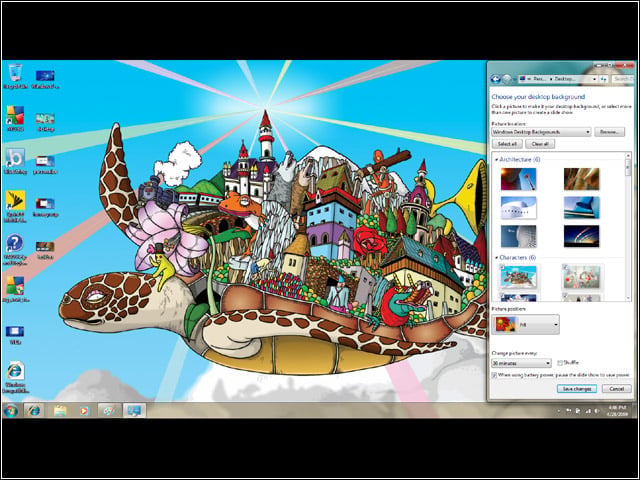The image size is (640, 480).
Task: Click the Search box in the window
Action: 623,79
